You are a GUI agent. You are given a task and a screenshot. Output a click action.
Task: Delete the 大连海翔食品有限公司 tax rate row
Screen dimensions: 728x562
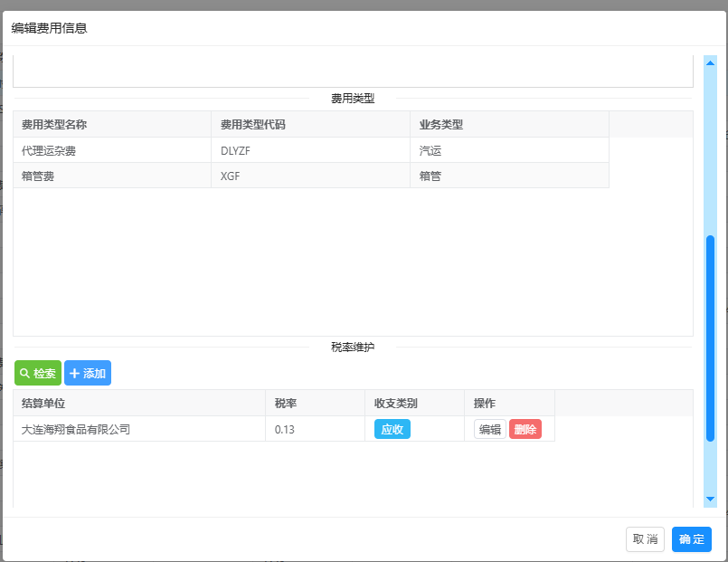(525, 429)
